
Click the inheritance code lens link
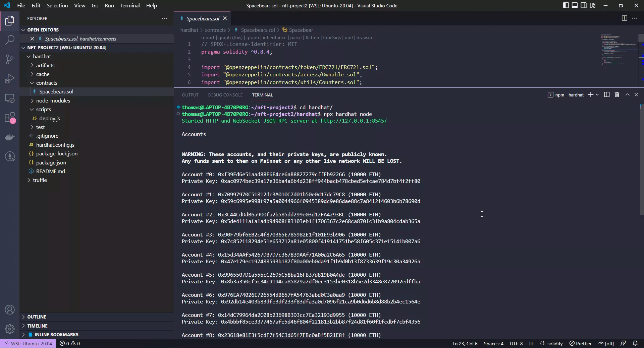coord(274,38)
